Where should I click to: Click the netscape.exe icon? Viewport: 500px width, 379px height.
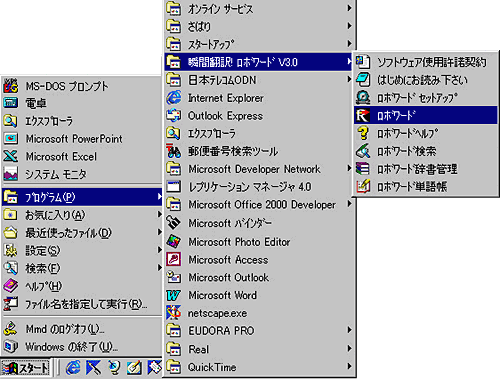tap(174, 313)
